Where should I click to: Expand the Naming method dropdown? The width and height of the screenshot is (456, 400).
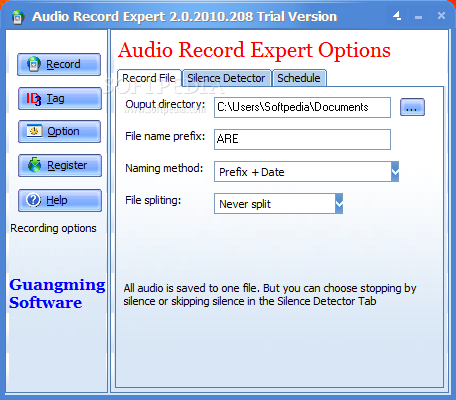click(395, 172)
